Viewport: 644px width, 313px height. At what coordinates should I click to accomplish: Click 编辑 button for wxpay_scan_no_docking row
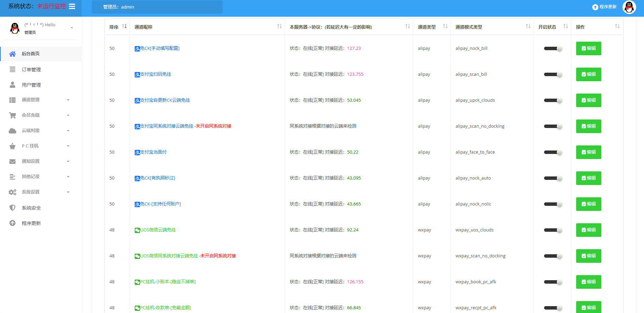(x=588, y=256)
